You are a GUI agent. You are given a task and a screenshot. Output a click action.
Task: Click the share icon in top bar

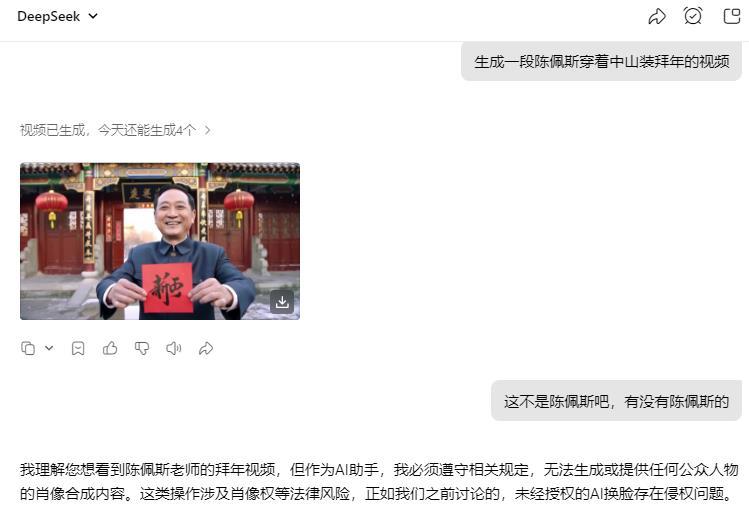[657, 16]
